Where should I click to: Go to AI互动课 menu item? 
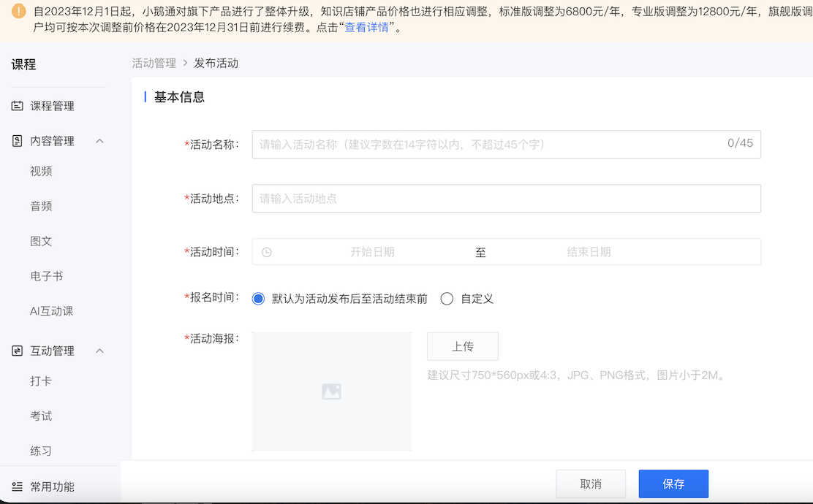tap(51, 311)
